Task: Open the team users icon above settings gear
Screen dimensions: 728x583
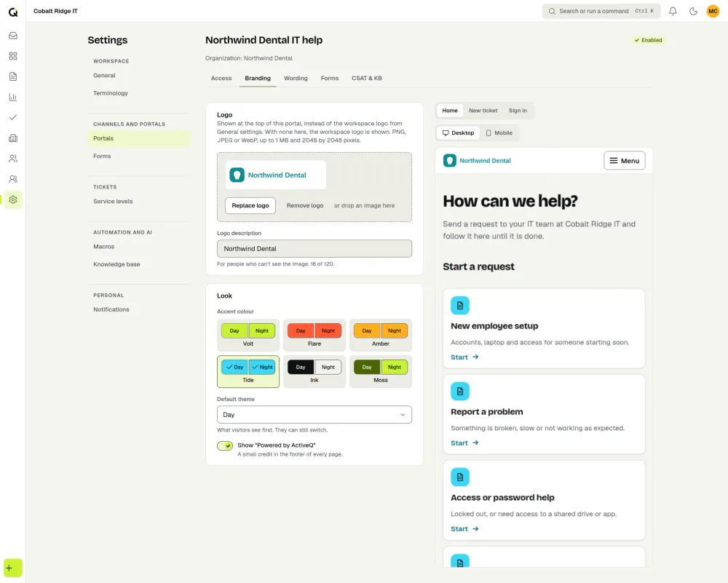Action: 13,179
